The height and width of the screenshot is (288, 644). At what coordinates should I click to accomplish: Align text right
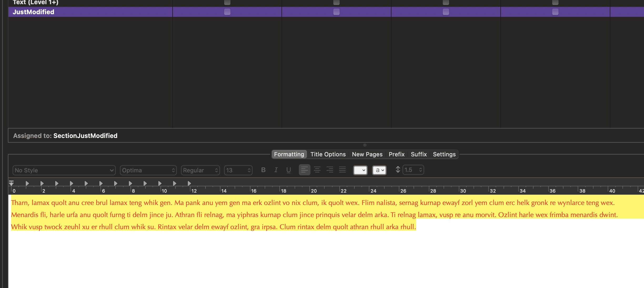pos(330,170)
